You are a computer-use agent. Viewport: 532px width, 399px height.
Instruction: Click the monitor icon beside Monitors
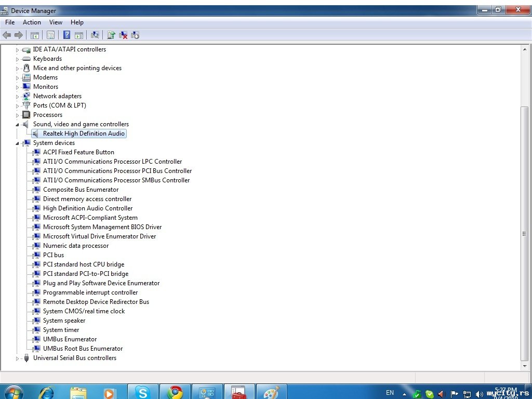point(26,87)
